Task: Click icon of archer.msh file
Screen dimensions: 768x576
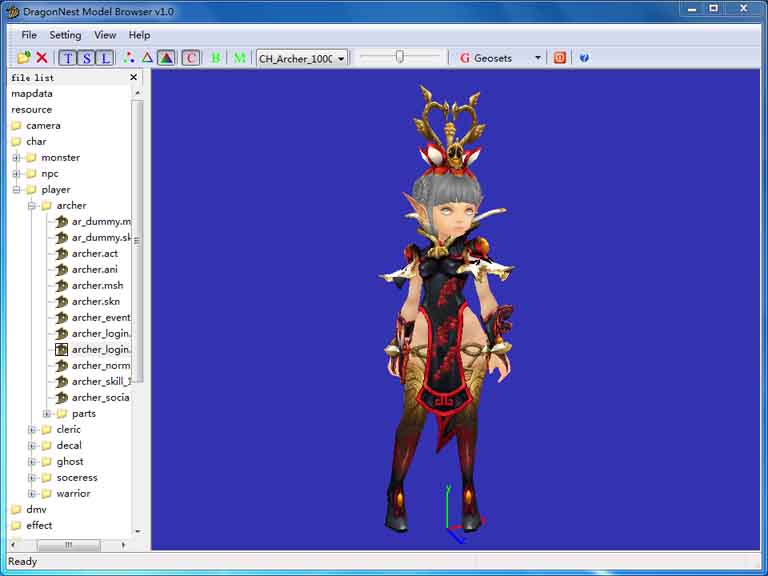Action: point(61,286)
